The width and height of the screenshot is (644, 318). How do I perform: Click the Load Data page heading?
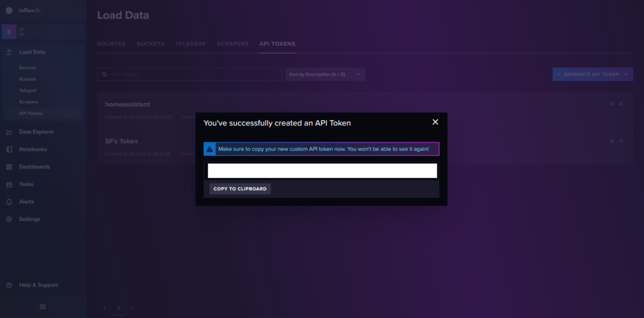coord(123,16)
